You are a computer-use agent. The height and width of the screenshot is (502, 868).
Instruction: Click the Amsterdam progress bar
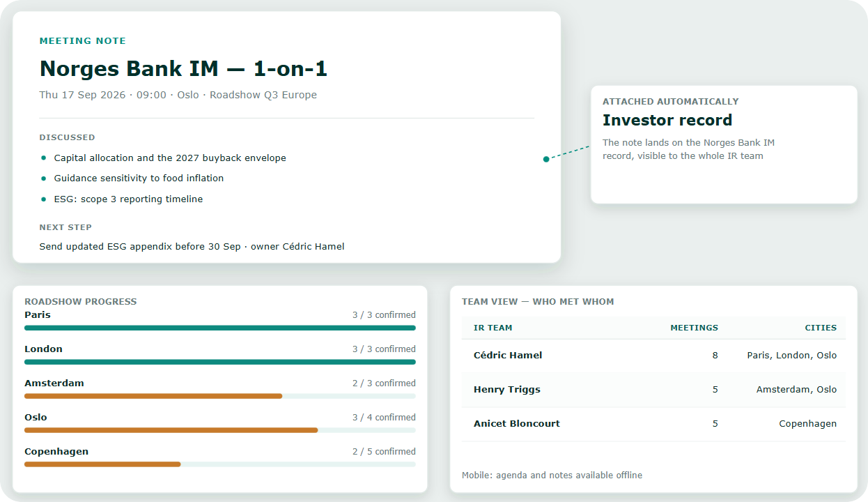(x=220, y=396)
